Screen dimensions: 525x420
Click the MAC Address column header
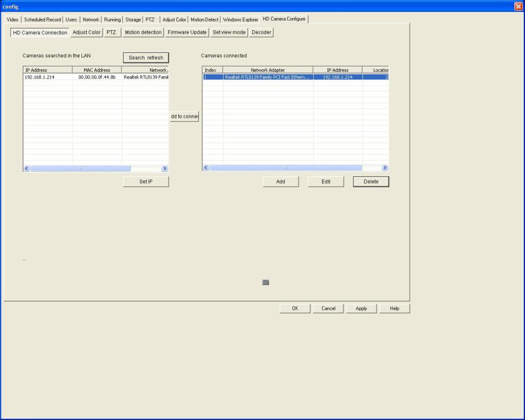tap(97, 70)
